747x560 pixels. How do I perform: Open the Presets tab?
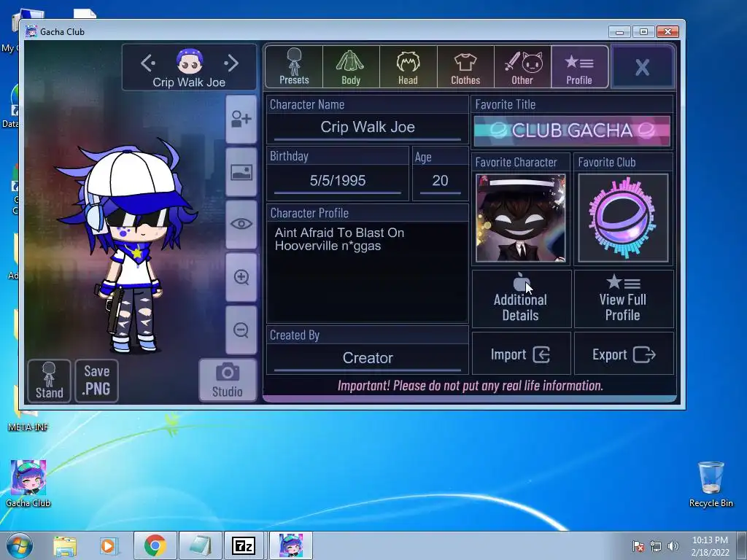[294, 67]
